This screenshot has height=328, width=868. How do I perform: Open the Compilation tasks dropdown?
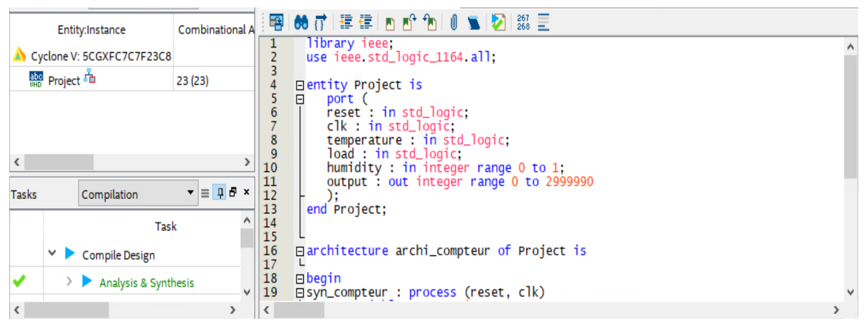click(x=190, y=193)
